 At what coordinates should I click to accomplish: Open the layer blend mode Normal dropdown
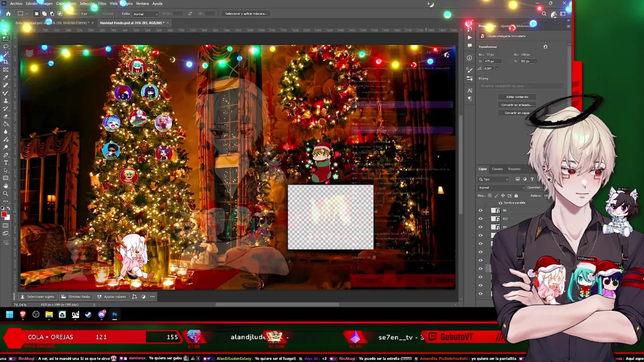tap(502, 188)
